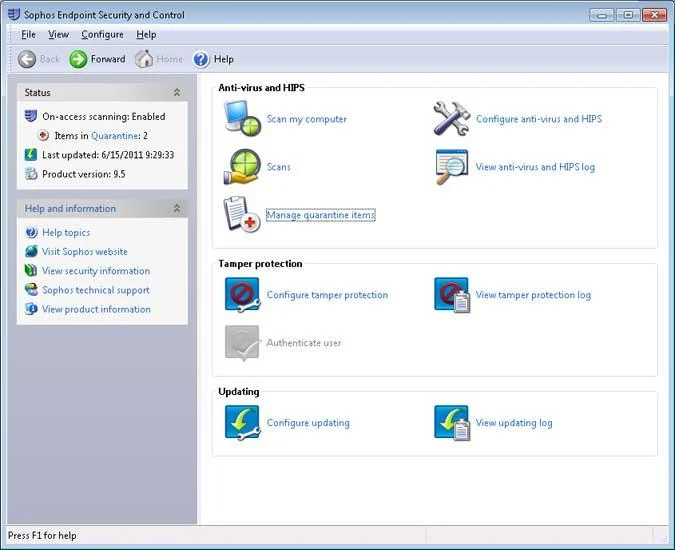
Task: Open the Scan my computer link
Action: point(307,119)
